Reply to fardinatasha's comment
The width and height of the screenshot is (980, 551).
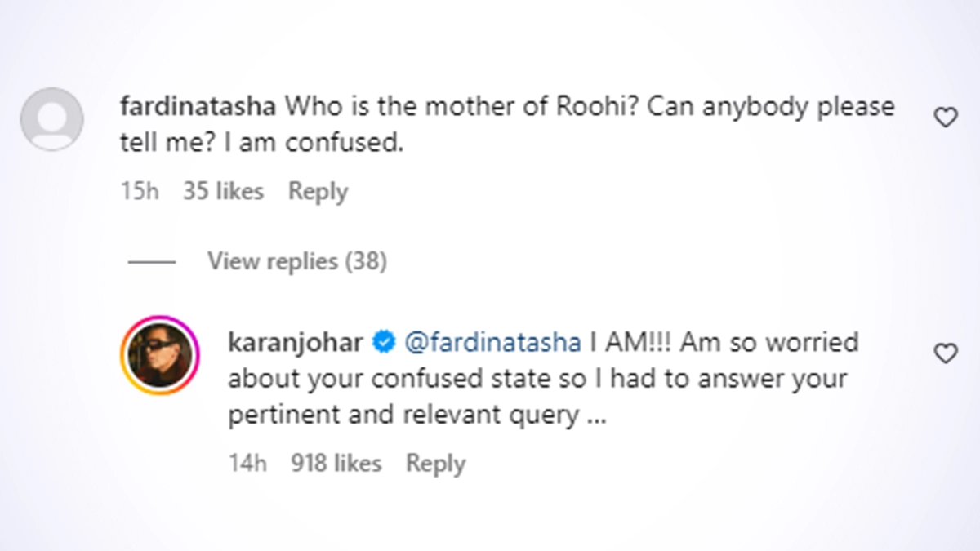(318, 192)
